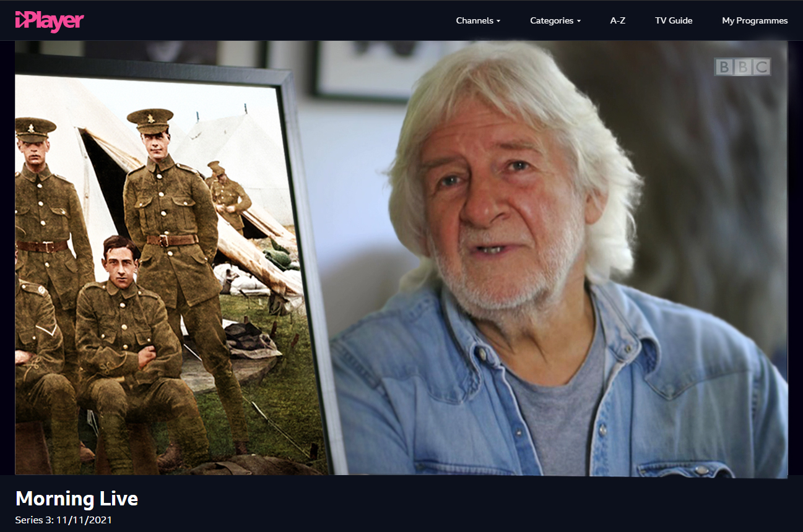Open the TV Guide

(674, 20)
